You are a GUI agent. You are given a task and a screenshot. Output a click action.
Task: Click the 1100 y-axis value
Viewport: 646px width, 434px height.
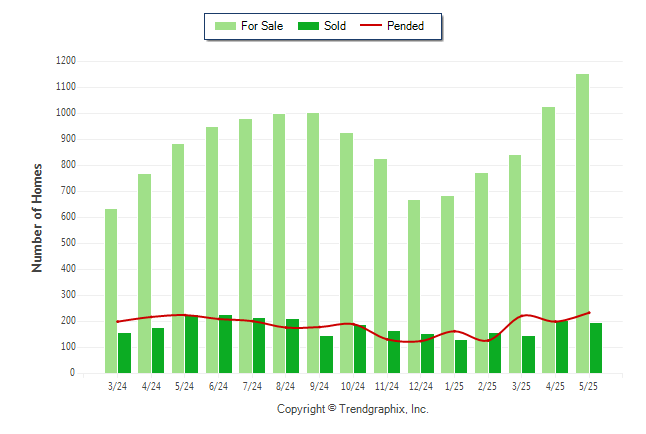(66, 87)
